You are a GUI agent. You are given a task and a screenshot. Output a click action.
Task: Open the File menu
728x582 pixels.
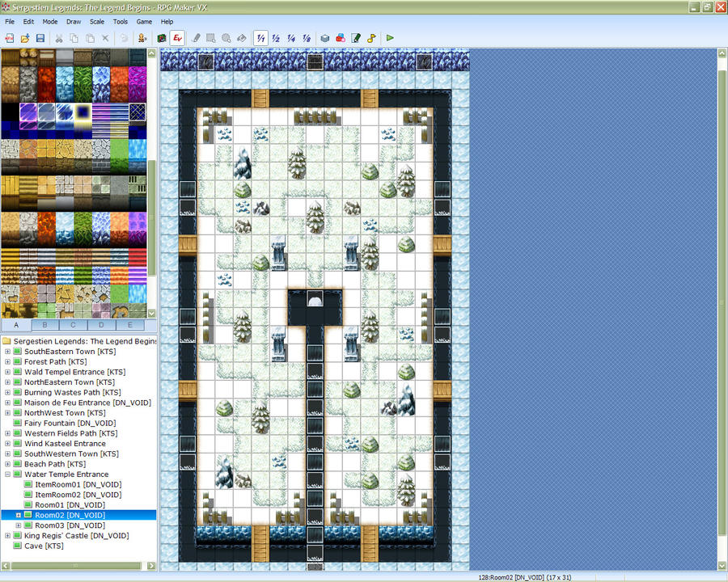pos(10,22)
